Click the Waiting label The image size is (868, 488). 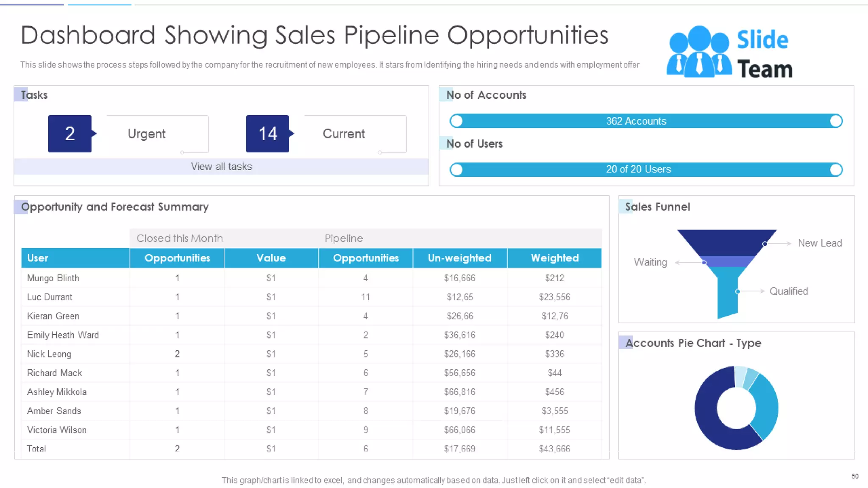pos(650,262)
